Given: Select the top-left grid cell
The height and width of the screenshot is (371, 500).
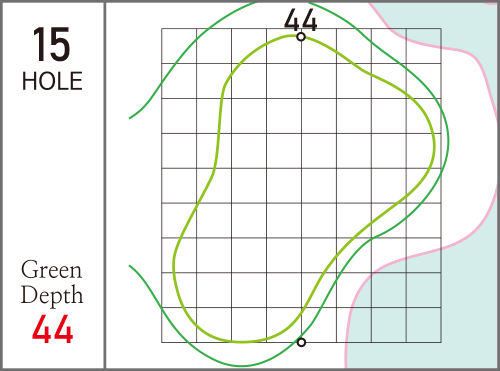Looking at the screenshot, I should pos(179,46).
